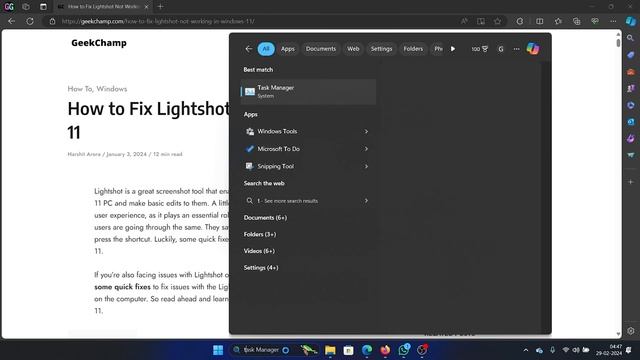640x360 pixels.
Task: Toggle read aloud icon in address bar
Action: click(464, 21)
